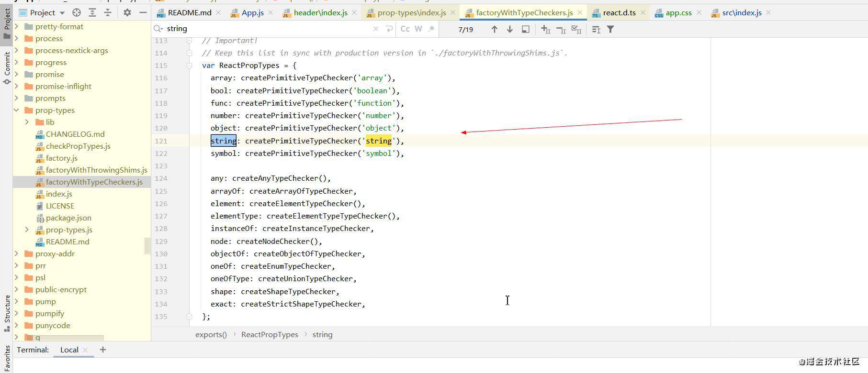Screen dimensions: 868x373
Task: Click the search text input field
Action: [268, 29]
